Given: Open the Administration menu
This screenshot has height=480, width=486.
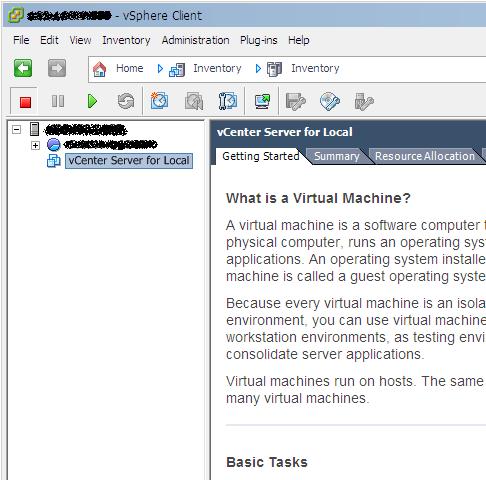Looking at the screenshot, I should point(196,40).
